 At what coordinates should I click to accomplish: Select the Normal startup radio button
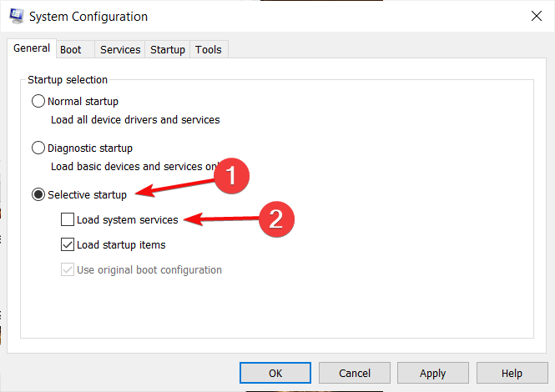click(38, 102)
